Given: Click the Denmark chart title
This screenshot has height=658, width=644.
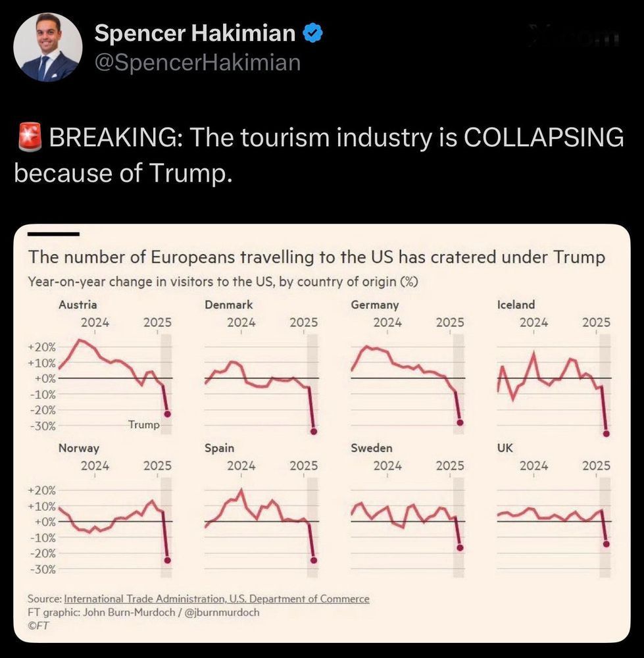Looking at the screenshot, I should point(228,305).
